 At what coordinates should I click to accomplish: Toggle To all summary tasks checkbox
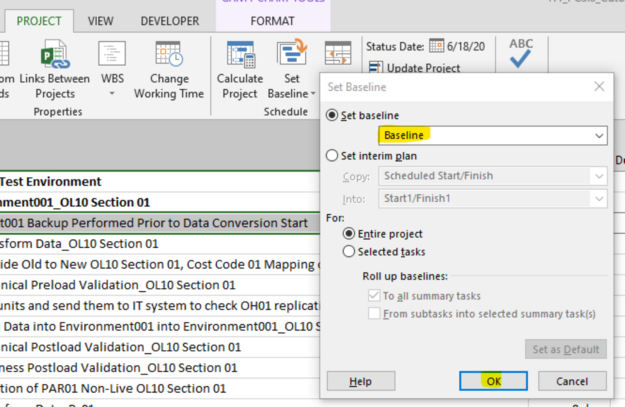coord(374,296)
